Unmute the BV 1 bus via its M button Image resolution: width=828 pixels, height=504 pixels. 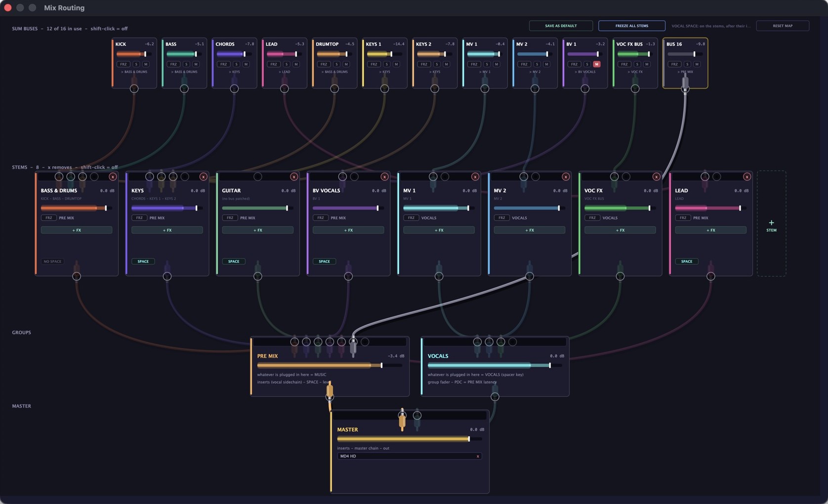click(596, 64)
